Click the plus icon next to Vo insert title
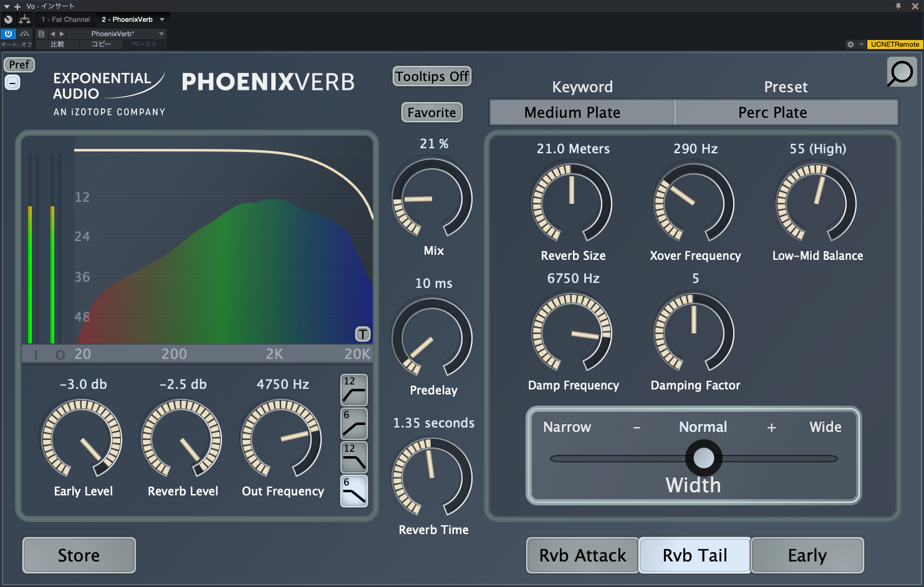924x587 pixels. click(x=17, y=6)
